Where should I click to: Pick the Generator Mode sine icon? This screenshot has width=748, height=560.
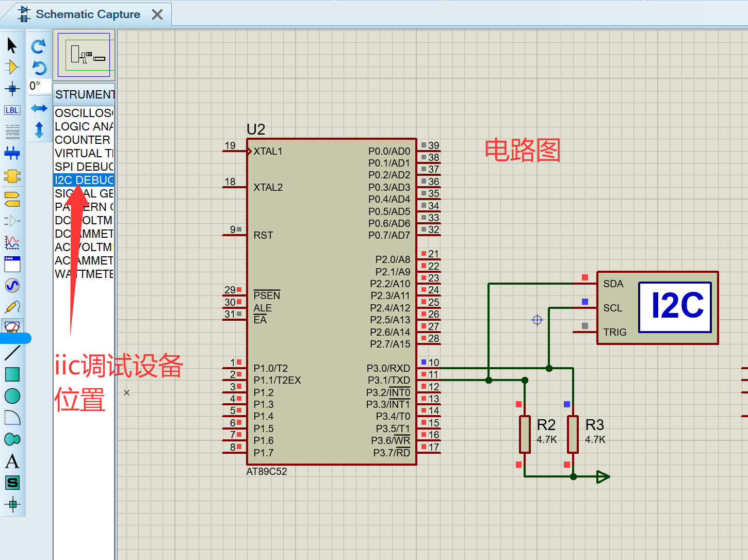point(12,286)
